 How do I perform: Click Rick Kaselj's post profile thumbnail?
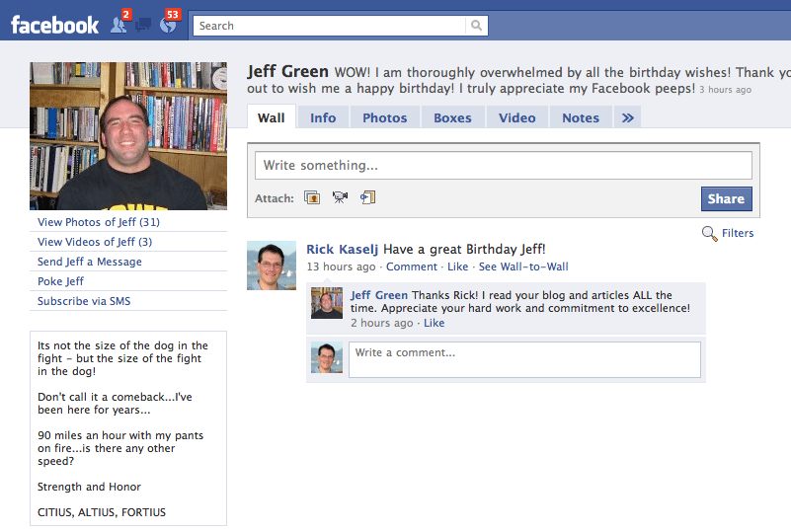click(x=272, y=266)
